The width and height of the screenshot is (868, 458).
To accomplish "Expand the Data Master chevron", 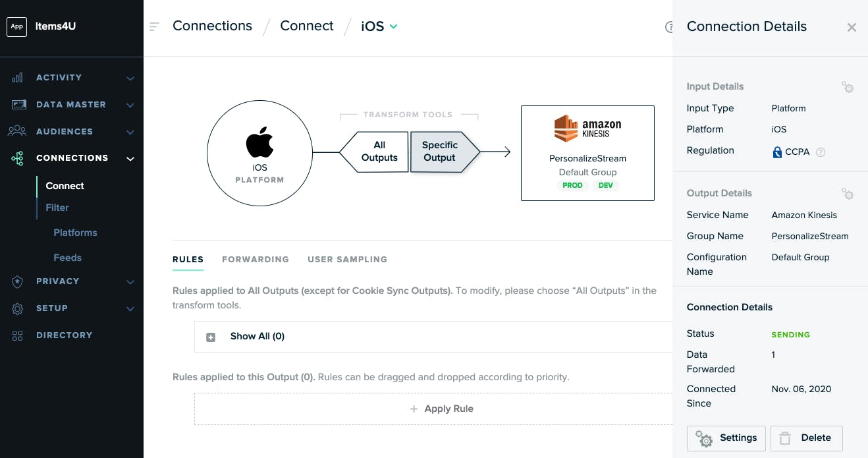I will [130, 105].
